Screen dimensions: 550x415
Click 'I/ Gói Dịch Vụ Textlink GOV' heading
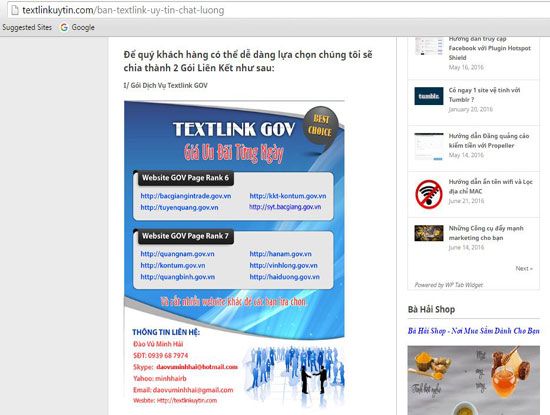pyautogui.click(x=165, y=85)
